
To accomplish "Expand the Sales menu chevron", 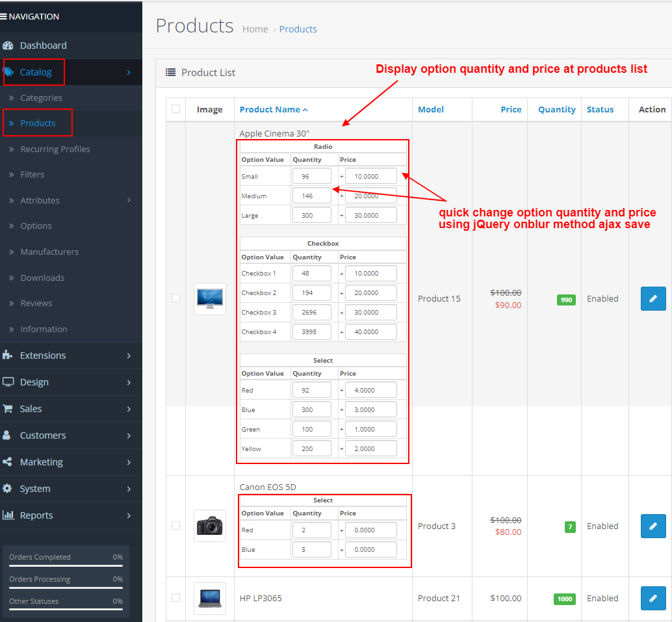I will coord(129,409).
